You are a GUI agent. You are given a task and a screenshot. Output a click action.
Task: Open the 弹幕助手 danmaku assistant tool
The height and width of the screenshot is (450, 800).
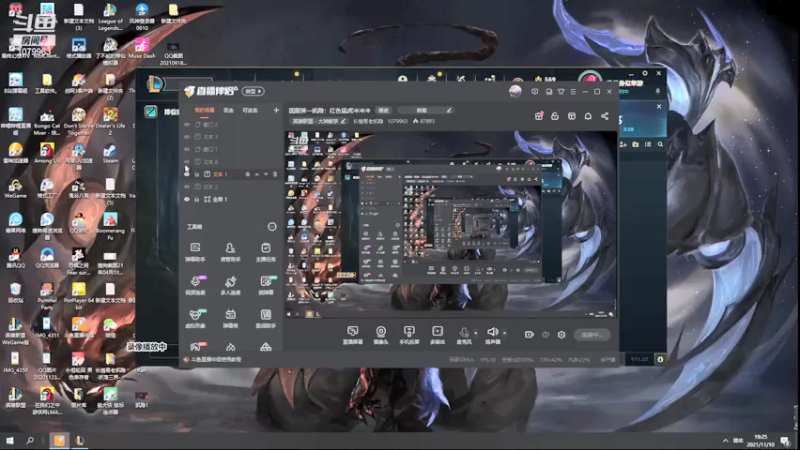(195, 252)
